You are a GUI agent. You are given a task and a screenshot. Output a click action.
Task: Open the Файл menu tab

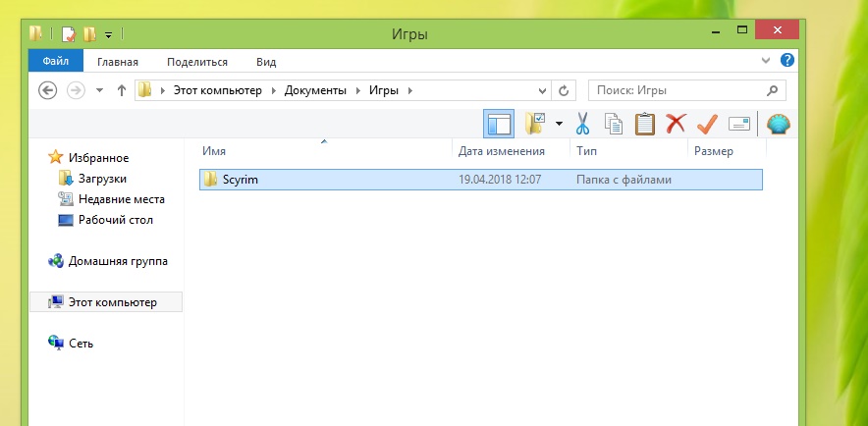(x=55, y=60)
